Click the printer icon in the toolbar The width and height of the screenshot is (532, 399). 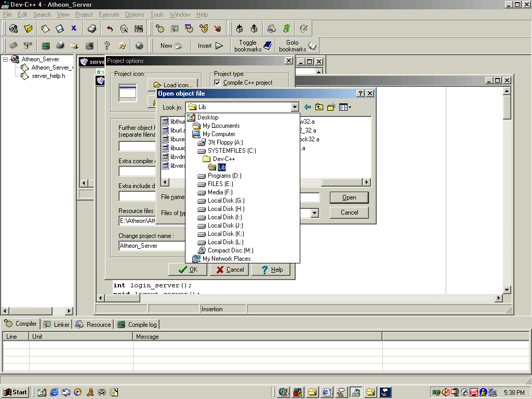(x=92, y=29)
